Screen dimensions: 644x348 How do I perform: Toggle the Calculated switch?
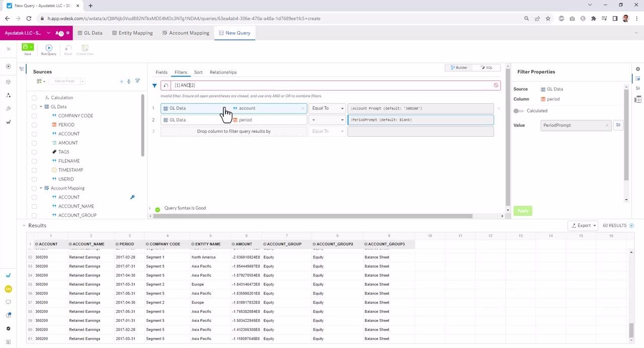coord(518,111)
